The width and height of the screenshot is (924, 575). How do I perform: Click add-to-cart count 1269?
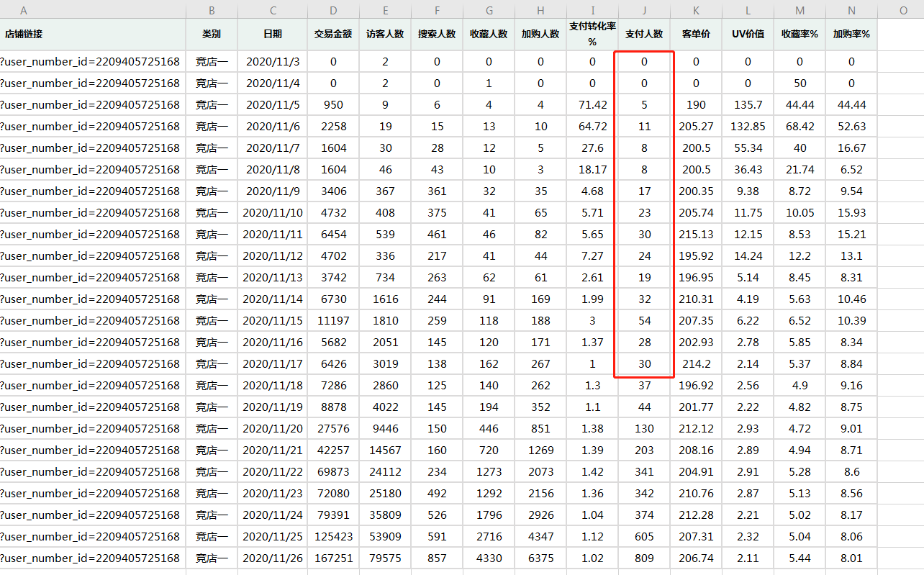[x=540, y=451]
